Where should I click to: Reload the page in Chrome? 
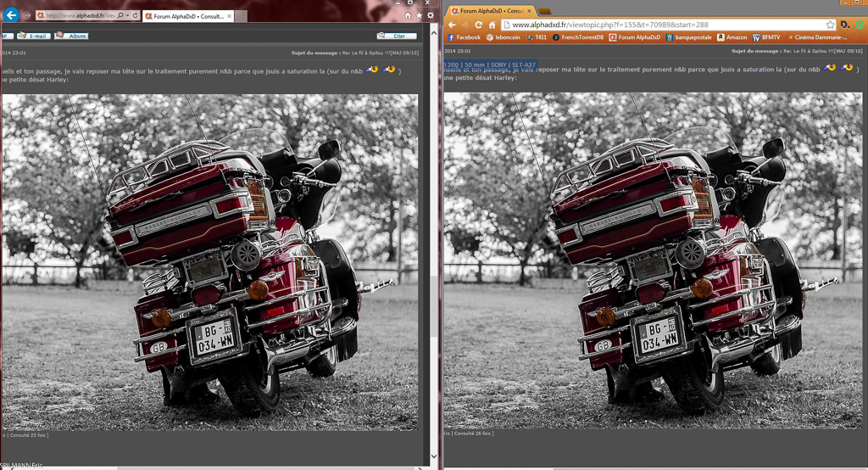tap(478, 25)
